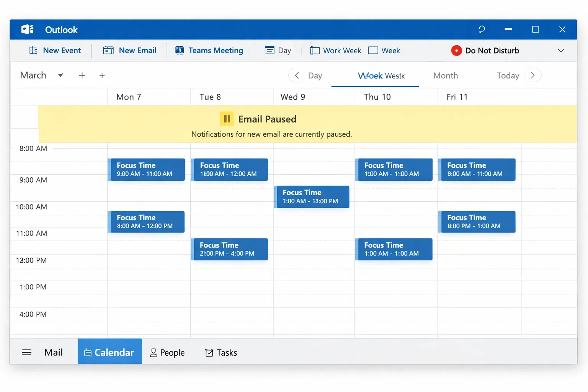The width and height of the screenshot is (588, 392).
Task: Open the Calendar section
Action: click(x=110, y=351)
